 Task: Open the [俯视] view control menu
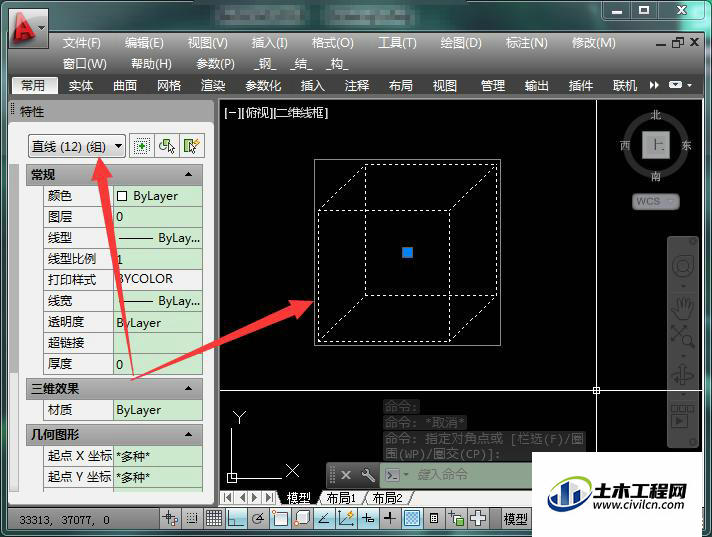(x=257, y=113)
